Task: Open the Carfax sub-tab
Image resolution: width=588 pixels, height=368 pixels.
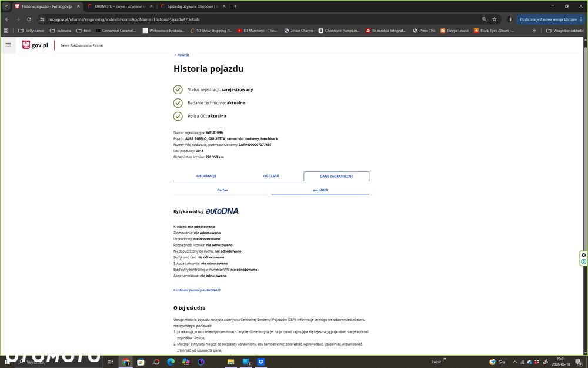Action: click(x=222, y=190)
